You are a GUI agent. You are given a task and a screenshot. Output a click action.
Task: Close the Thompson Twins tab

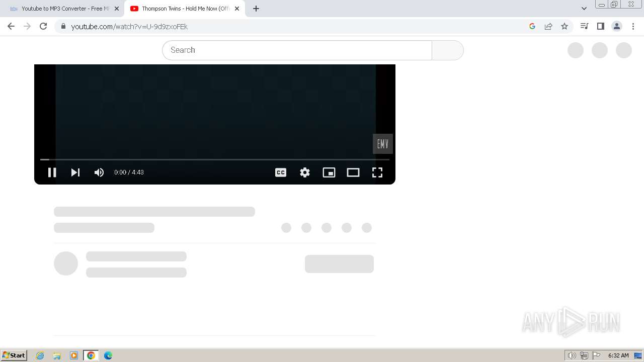point(237,9)
